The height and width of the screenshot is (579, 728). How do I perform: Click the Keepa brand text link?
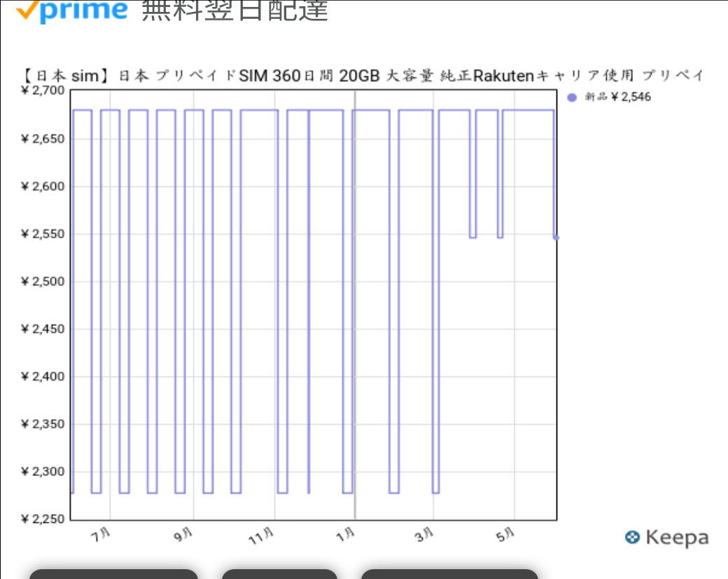pos(676,537)
